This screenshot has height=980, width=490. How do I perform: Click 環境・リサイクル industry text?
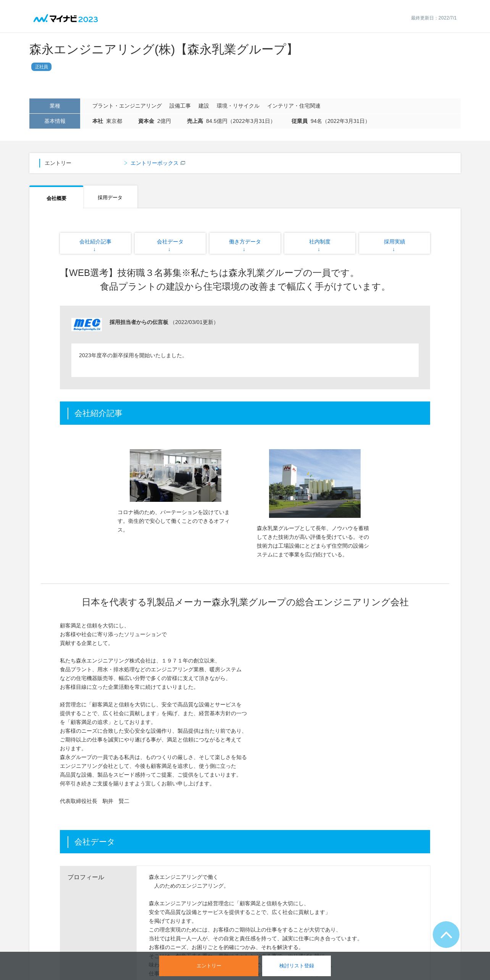[238, 106]
